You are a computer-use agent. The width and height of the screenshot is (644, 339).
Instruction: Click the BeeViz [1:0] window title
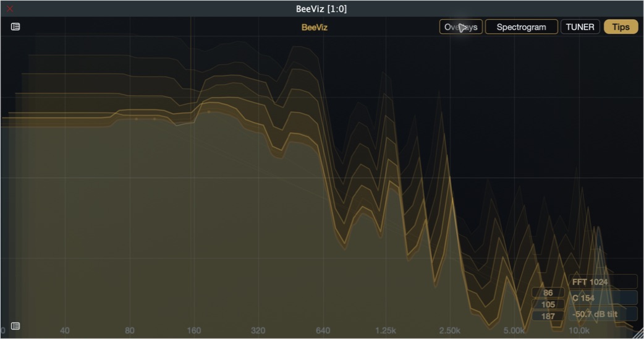point(321,9)
